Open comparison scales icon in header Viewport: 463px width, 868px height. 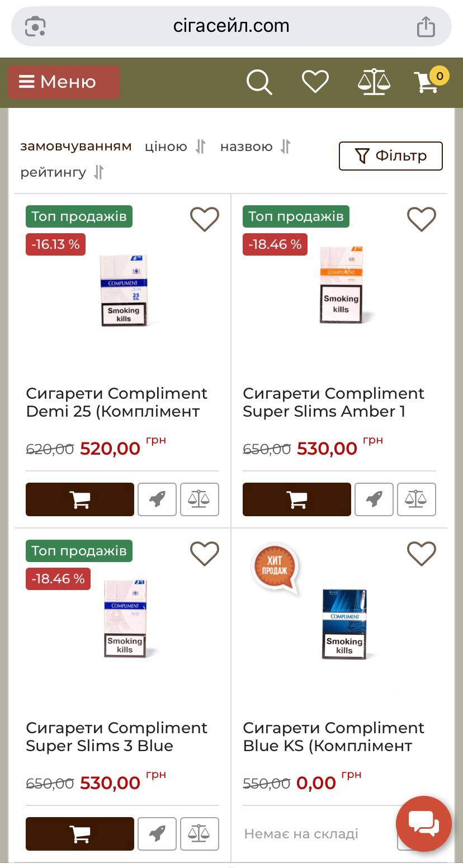tap(374, 82)
